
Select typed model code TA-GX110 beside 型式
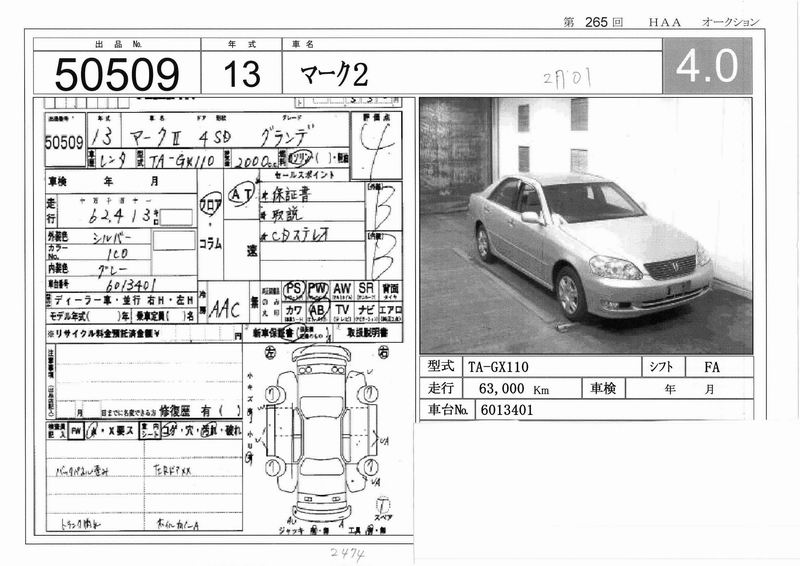pos(498,367)
